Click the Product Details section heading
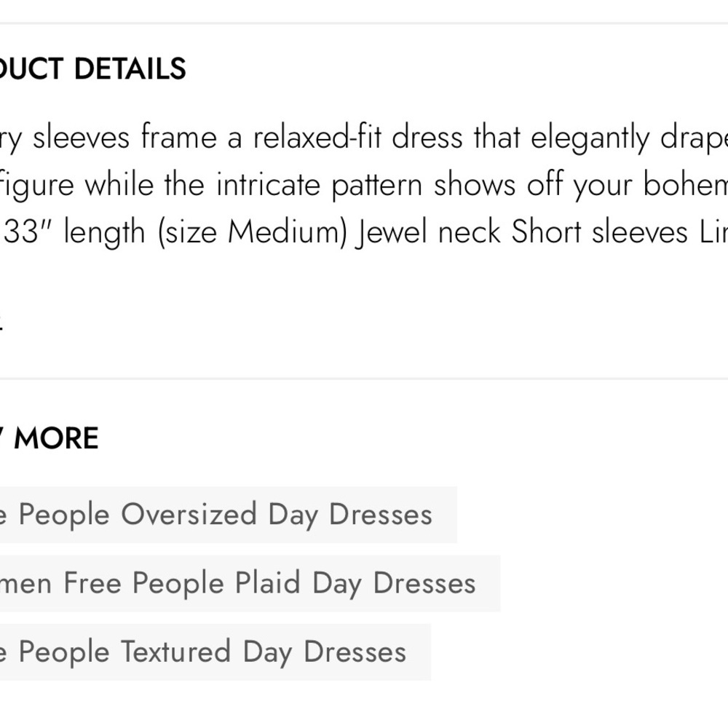This screenshot has width=728, height=728. pyautogui.click(x=93, y=69)
